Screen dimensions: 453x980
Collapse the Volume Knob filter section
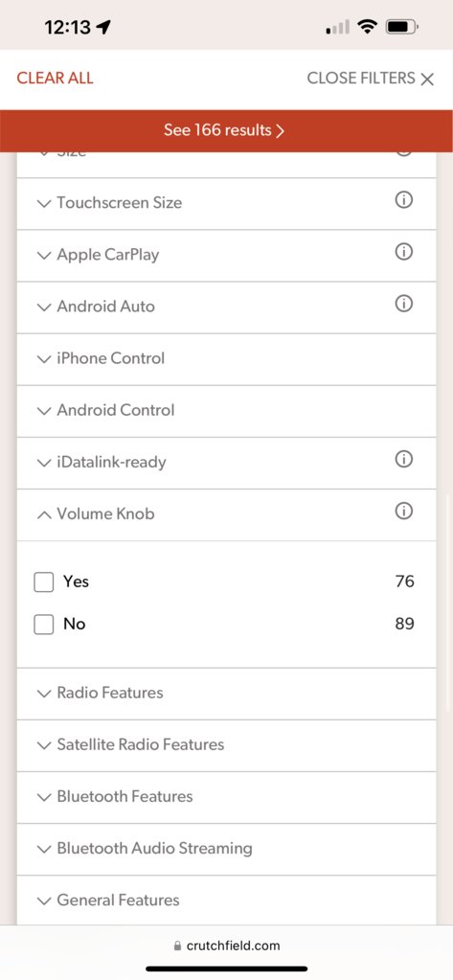[x=226, y=514]
